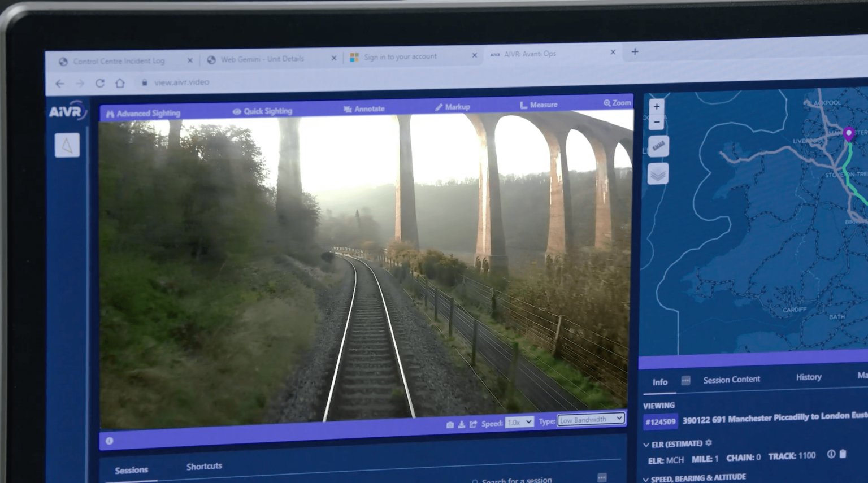Image resolution: width=868 pixels, height=483 pixels.
Task: Open the map layers picker
Action: click(x=657, y=173)
